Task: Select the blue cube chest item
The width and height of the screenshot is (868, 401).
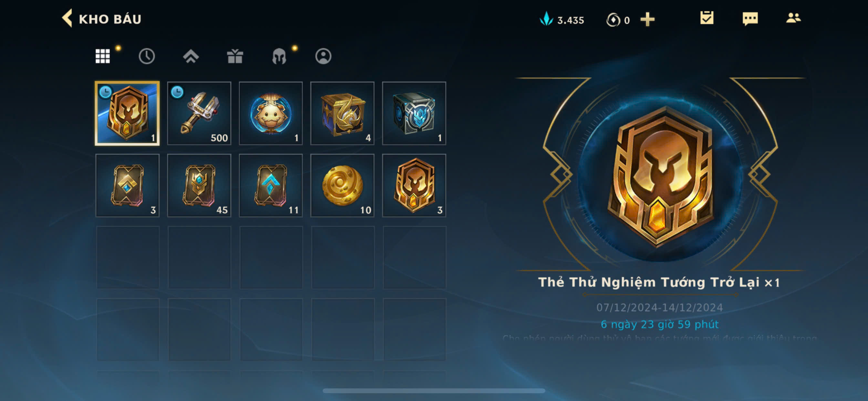Action: point(414,113)
